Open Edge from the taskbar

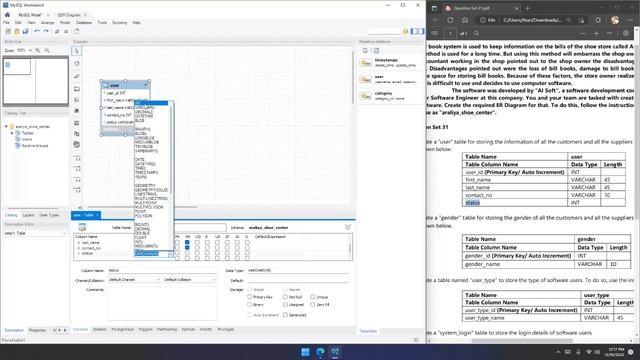point(320,352)
